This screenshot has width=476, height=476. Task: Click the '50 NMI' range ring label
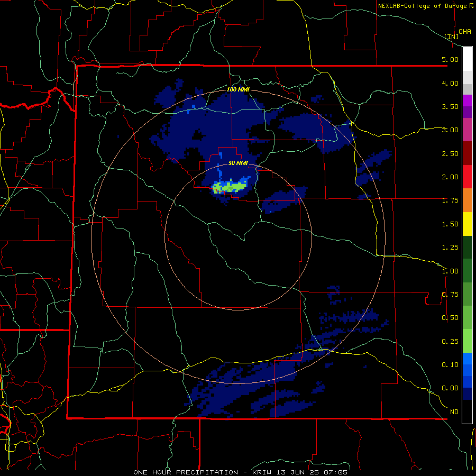coord(238,163)
